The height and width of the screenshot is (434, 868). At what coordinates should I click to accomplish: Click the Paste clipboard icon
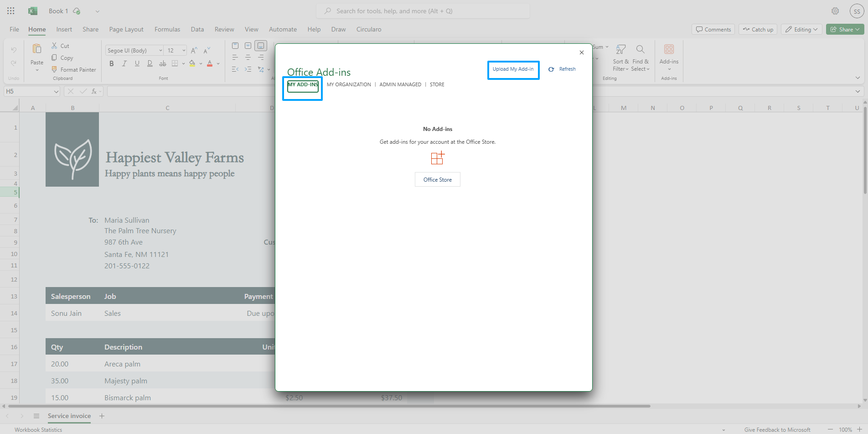37,49
